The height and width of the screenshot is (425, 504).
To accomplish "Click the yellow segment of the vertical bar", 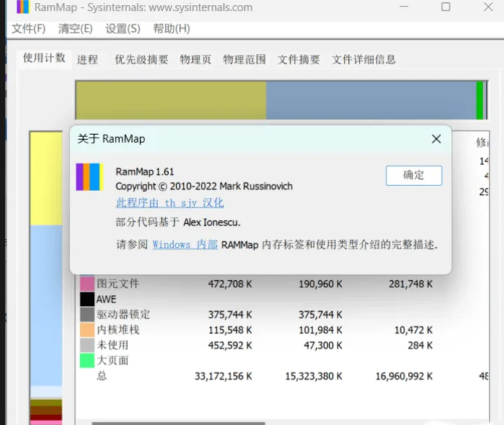I will 46,179.
